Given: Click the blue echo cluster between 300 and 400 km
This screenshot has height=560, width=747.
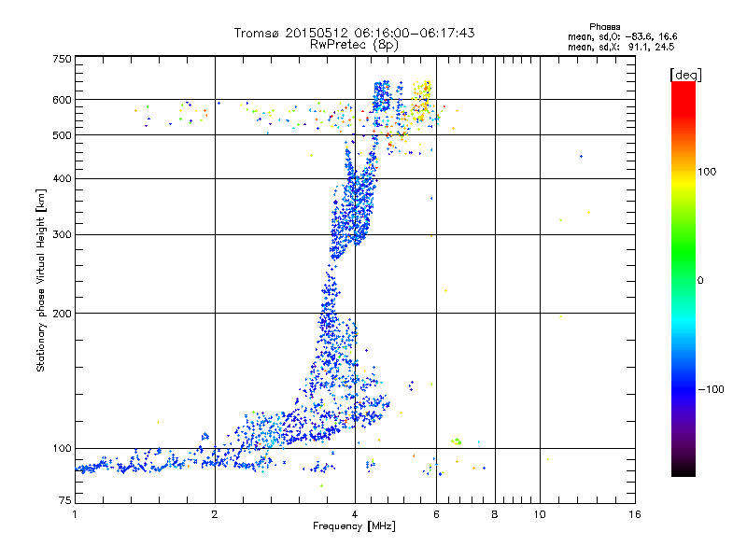Looking at the screenshot, I should click(354, 209).
